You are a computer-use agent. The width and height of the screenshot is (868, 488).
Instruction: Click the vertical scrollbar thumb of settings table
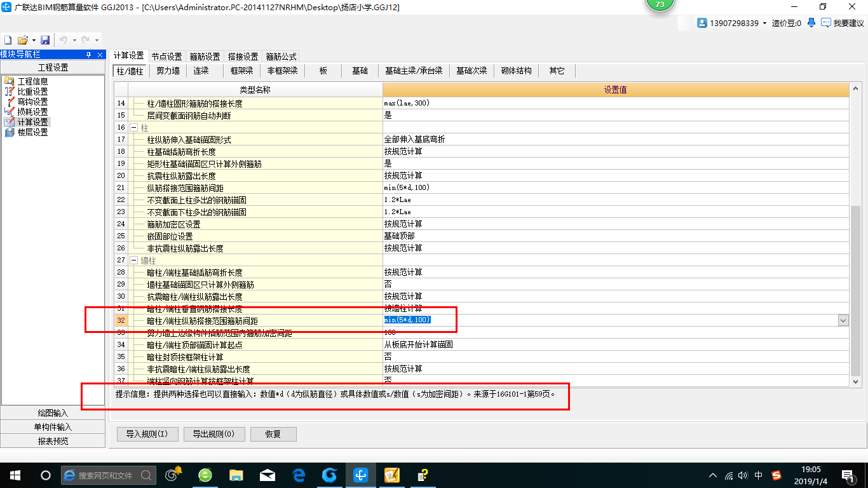pyautogui.click(x=856, y=290)
